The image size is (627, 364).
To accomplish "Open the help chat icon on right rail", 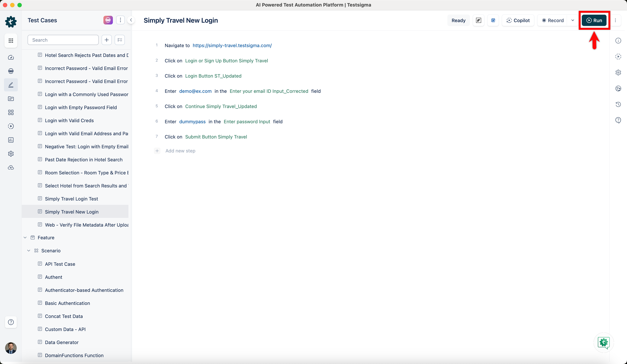I will pos(618,120).
